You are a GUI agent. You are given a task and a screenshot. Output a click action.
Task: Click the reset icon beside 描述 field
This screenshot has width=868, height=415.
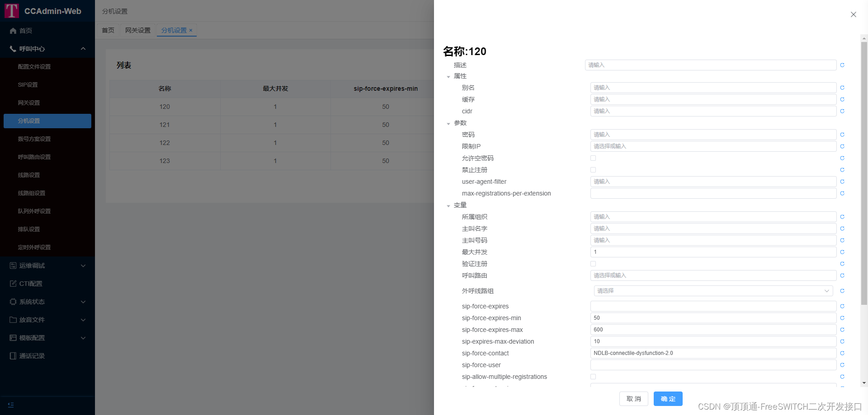pyautogui.click(x=842, y=65)
